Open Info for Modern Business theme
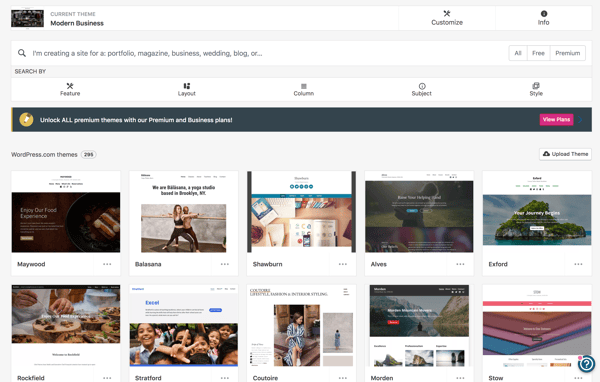 pyautogui.click(x=543, y=18)
